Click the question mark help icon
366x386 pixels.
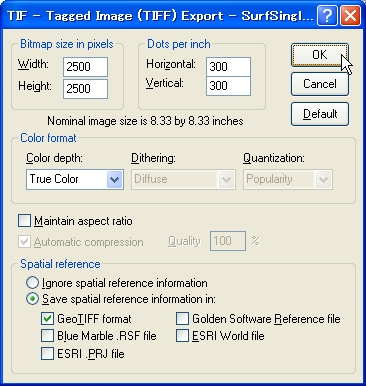327,16
